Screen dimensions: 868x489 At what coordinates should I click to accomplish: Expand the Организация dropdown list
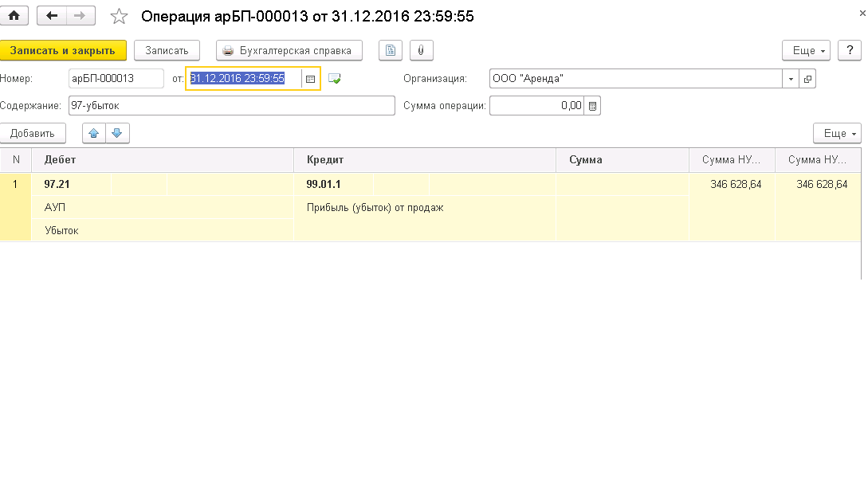[791, 79]
